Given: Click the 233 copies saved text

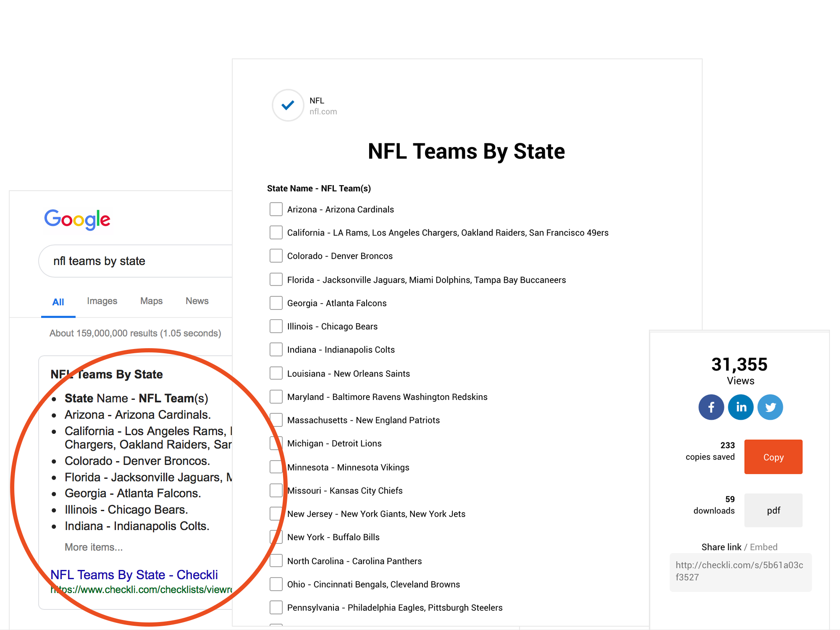Looking at the screenshot, I should pos(710,451).
